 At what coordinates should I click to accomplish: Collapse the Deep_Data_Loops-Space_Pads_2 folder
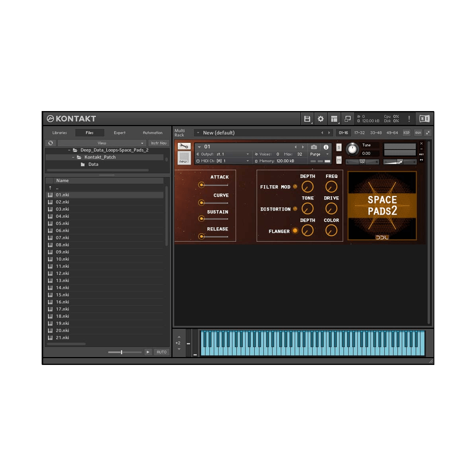pos(69,150)
